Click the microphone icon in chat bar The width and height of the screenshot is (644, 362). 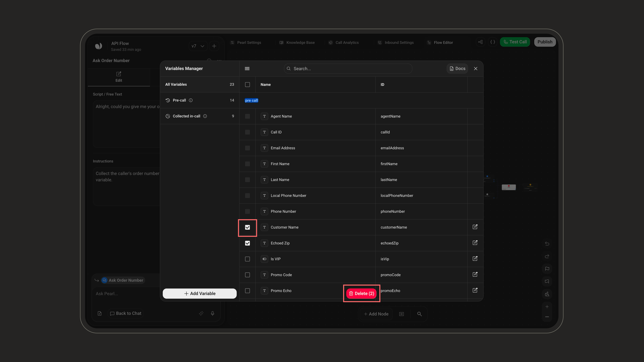click(x=212, y=313)
